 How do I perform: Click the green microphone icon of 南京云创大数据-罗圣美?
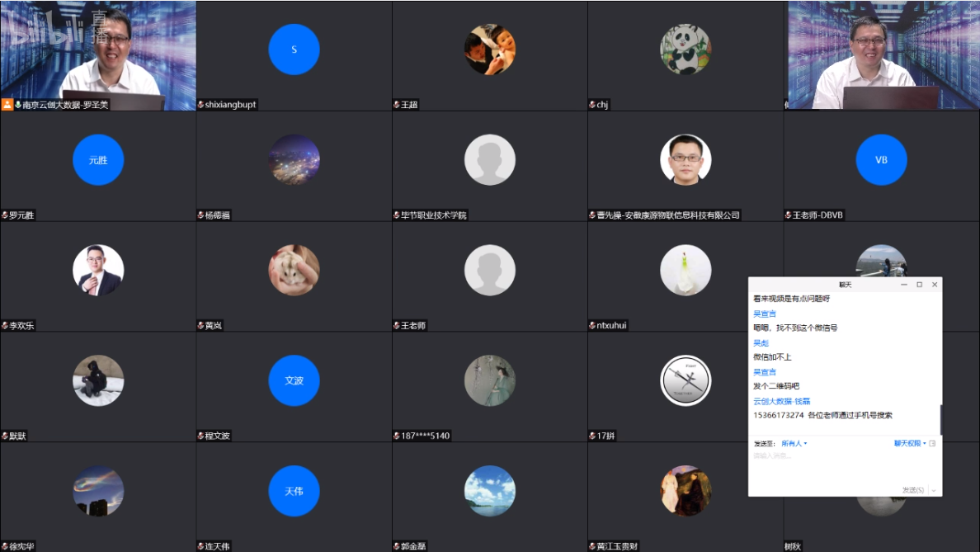pyautogui.click(x=17, y=105)
